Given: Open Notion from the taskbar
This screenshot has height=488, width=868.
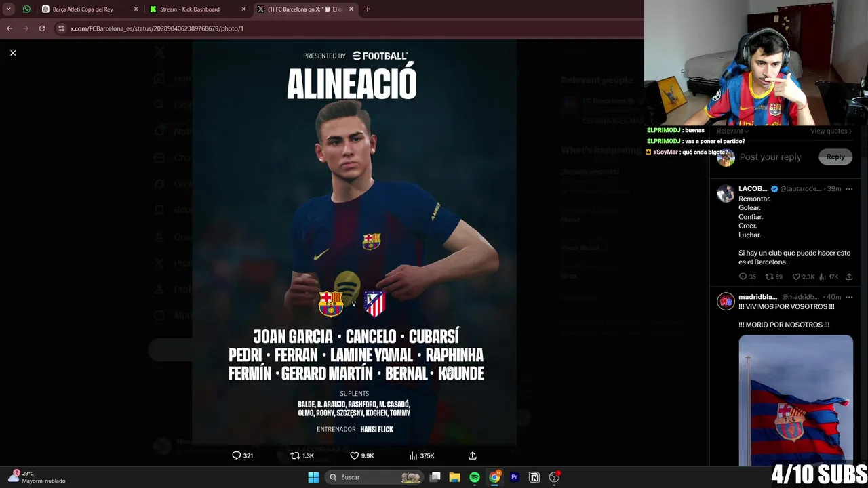Looking at the screenshot, I should [534, 477].
